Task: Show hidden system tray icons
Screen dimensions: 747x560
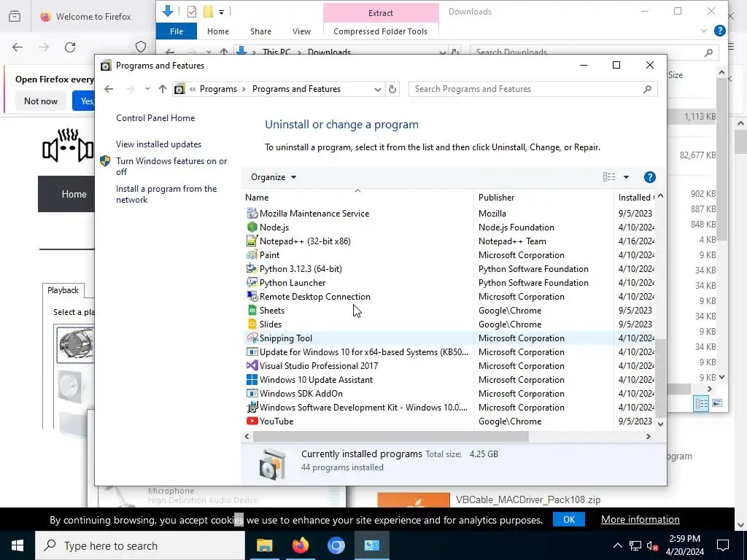Action: 617,545
